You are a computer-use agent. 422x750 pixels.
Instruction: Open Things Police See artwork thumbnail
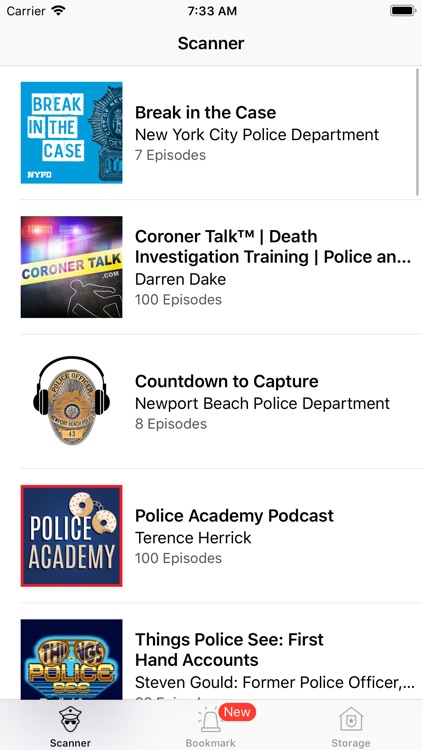click(71, 659)
